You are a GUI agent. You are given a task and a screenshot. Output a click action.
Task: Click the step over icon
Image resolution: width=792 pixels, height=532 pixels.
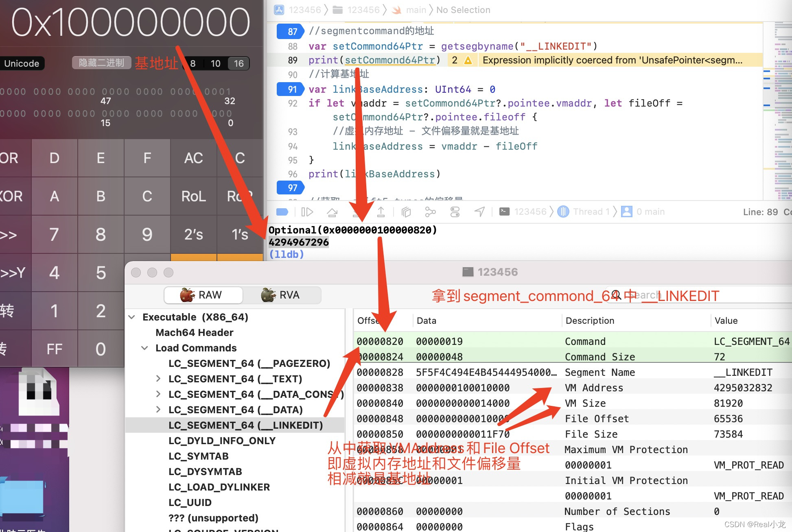tap(332, 212)
